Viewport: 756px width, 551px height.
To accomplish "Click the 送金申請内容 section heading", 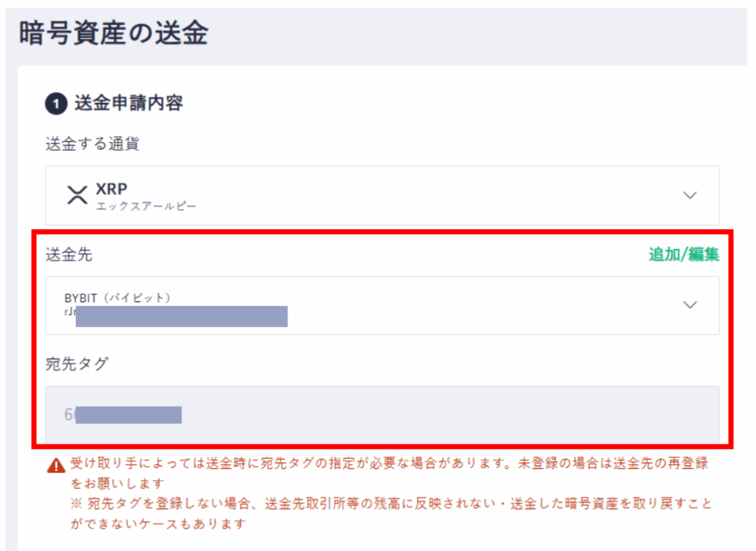I will point(128,103).
